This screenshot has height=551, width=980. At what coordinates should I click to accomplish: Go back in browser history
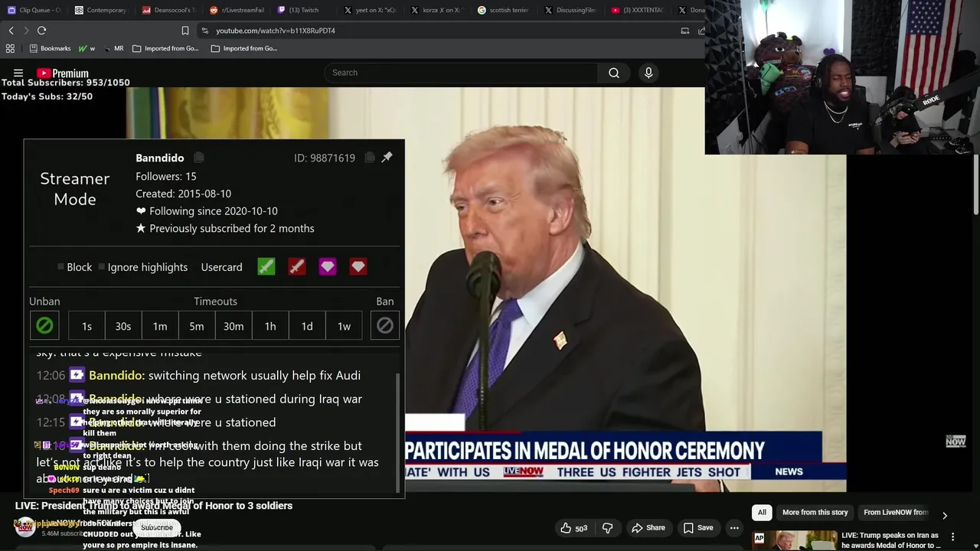(x=11, y=31)
